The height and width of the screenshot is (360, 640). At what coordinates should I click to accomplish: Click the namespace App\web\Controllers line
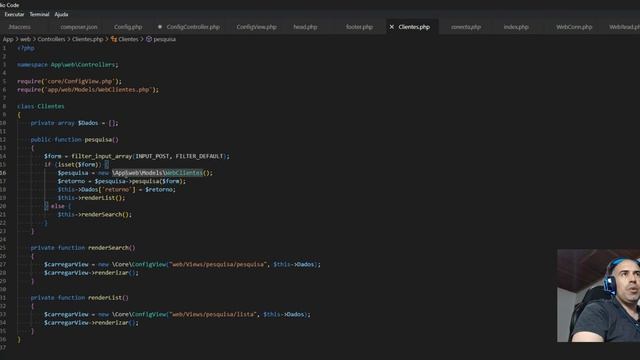point(68,64)
